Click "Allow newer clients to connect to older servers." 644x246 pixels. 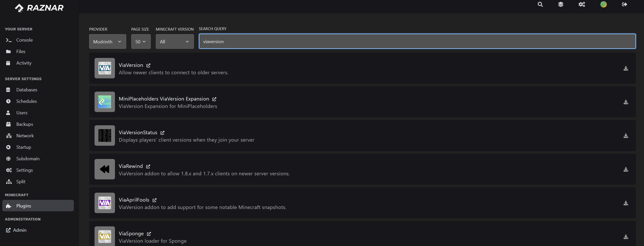173,72
